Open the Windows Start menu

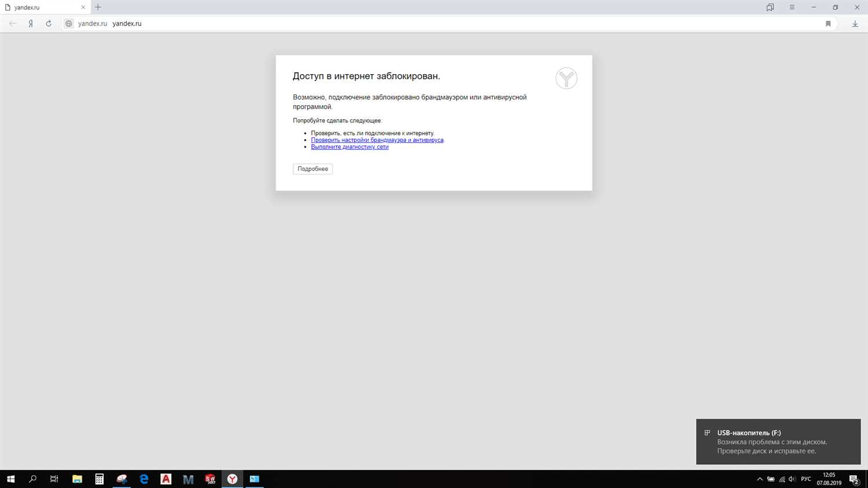pos(10,479)
